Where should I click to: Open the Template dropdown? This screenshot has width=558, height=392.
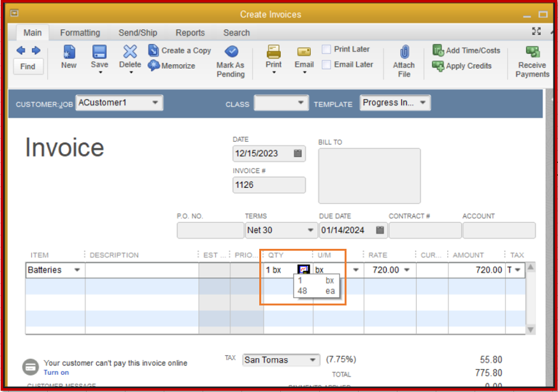[423, 102]
